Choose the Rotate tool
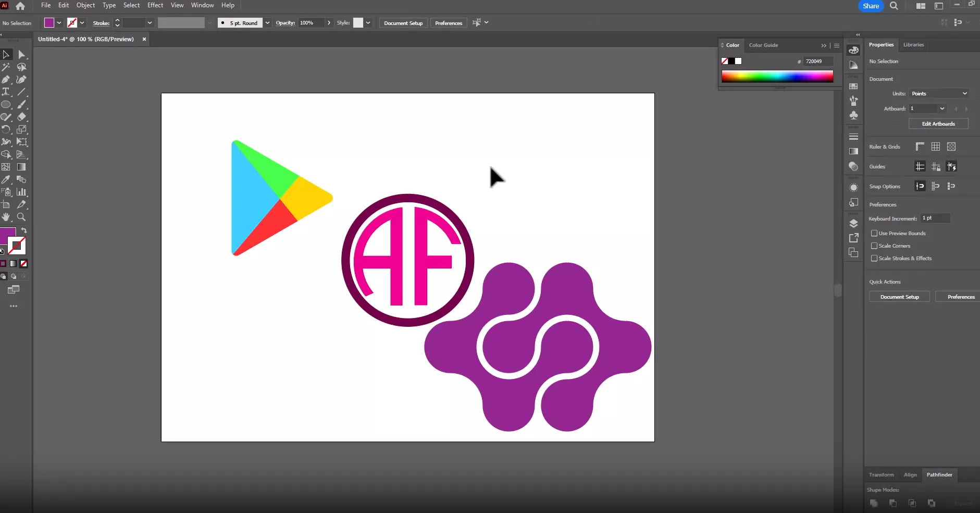Image resolution: width=980 pixels, height=513 pixels. tap(6, 129)
